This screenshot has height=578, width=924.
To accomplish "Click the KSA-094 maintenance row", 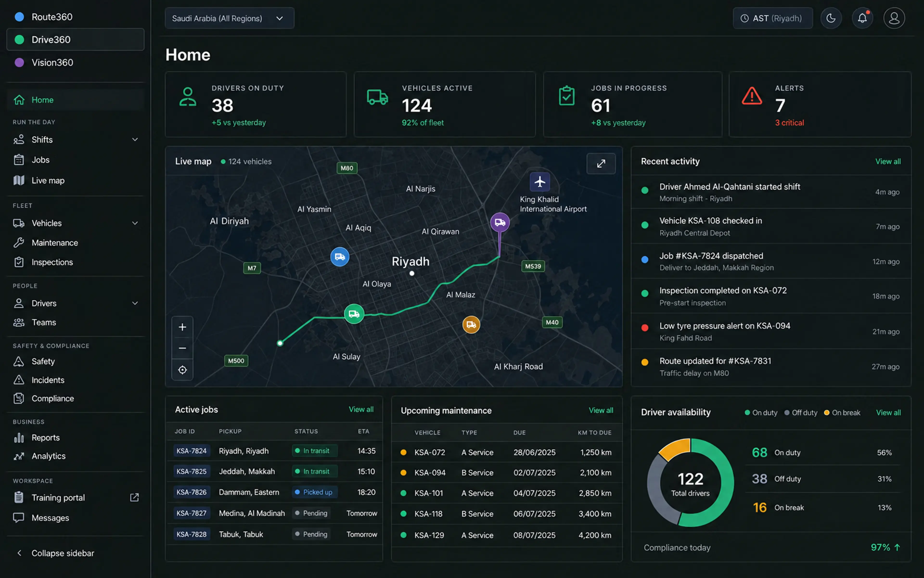I will 507,473.
